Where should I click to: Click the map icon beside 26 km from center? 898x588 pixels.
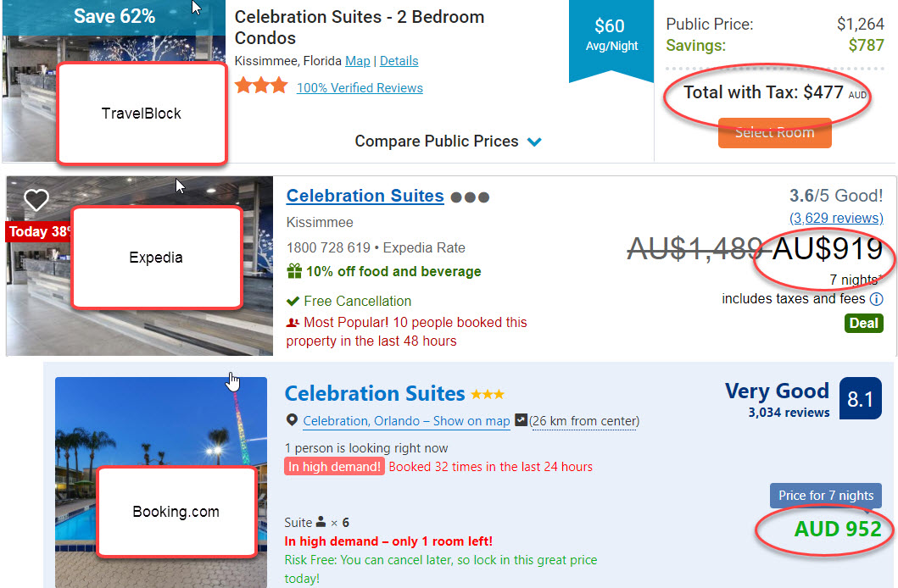(522, 420)
